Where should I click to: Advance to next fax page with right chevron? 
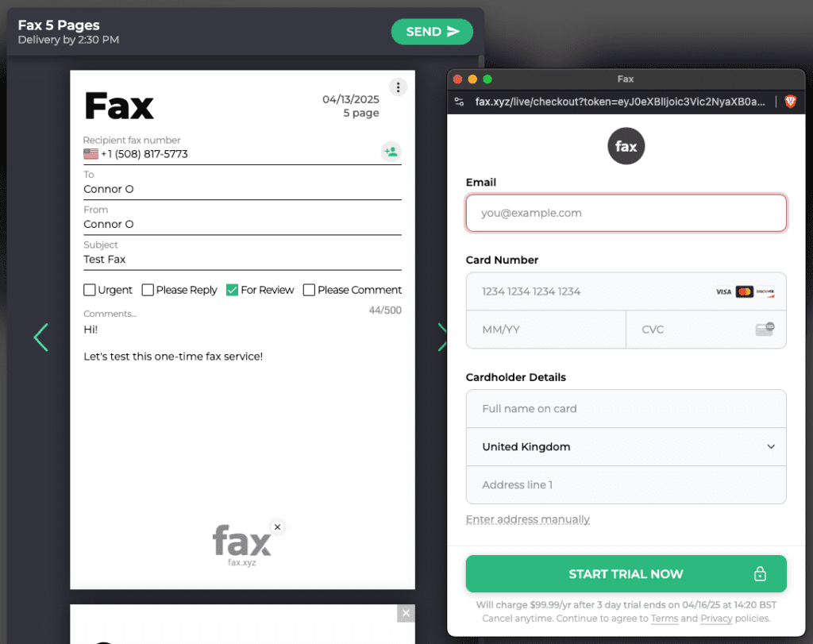pos(443,337)
